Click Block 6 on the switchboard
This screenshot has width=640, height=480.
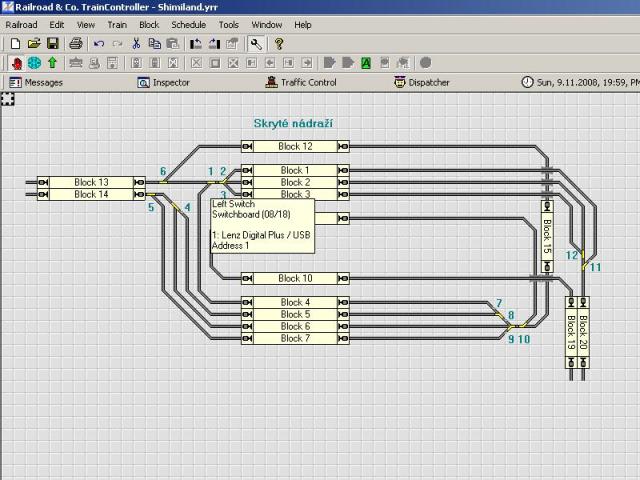click(295, 327)
